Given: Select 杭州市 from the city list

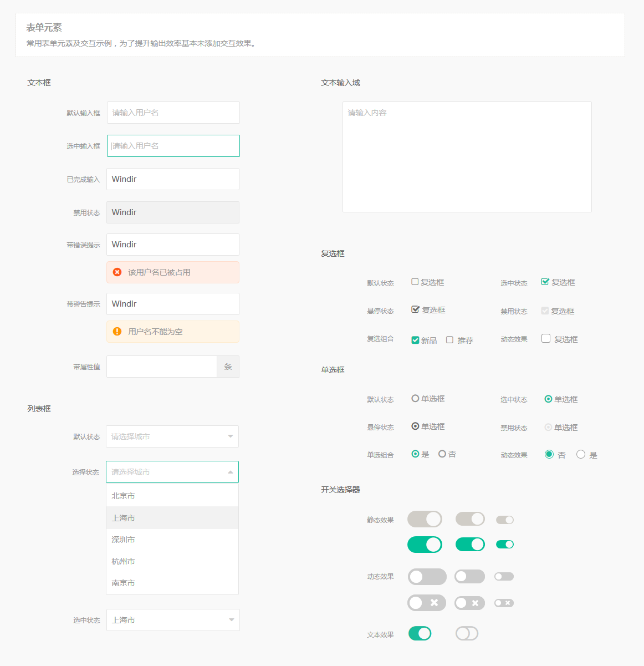Looking at the screenshot, I should (x=172, y=561).
